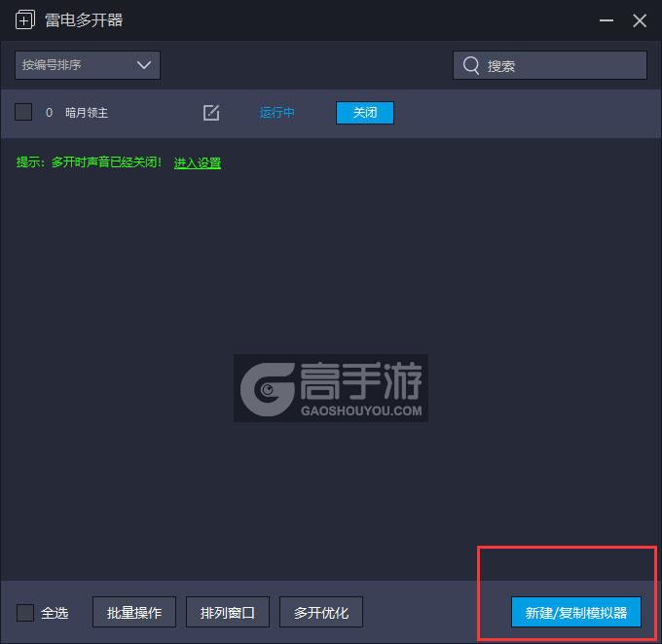Click the 关闭 button for 暗月领主
Image resolution: width=662 pixels, height=644 pixels.
365,113
